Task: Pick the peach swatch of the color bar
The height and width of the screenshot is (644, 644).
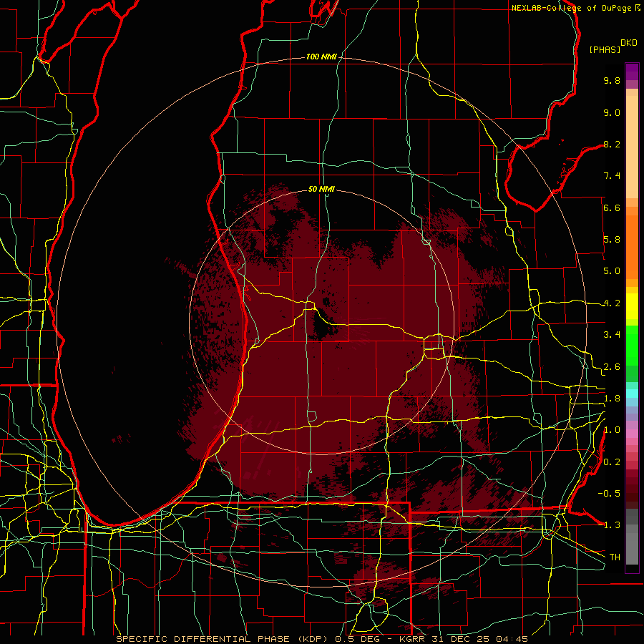Action: tap(632, 148)
